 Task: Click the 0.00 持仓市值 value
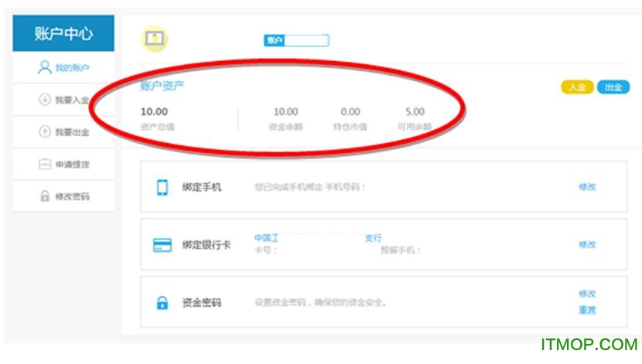(350, 111)
